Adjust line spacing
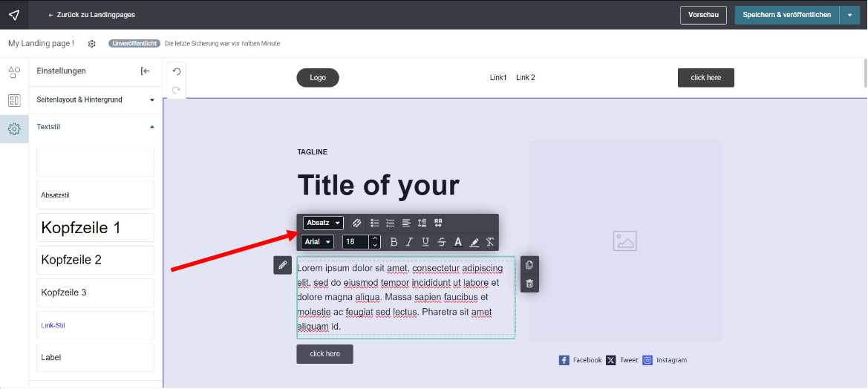Image resolution: width=868 pixels, height=389 pixels. click(x=422, y=223)
